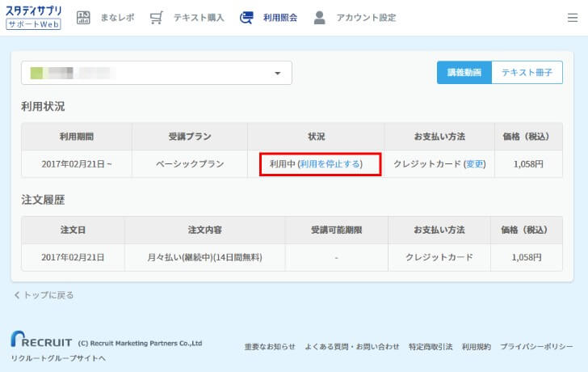Image resolution: width=588 pixels, height=372 pixels.
Task: Open the スタディサプリ サポートWeb logo
Action: tap(33, 18)
